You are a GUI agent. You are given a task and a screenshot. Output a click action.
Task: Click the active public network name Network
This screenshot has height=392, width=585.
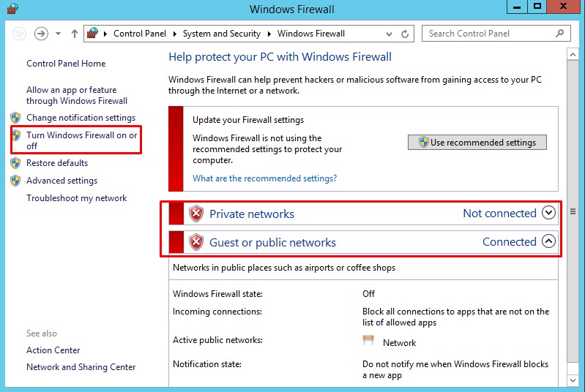coord(399,343)
